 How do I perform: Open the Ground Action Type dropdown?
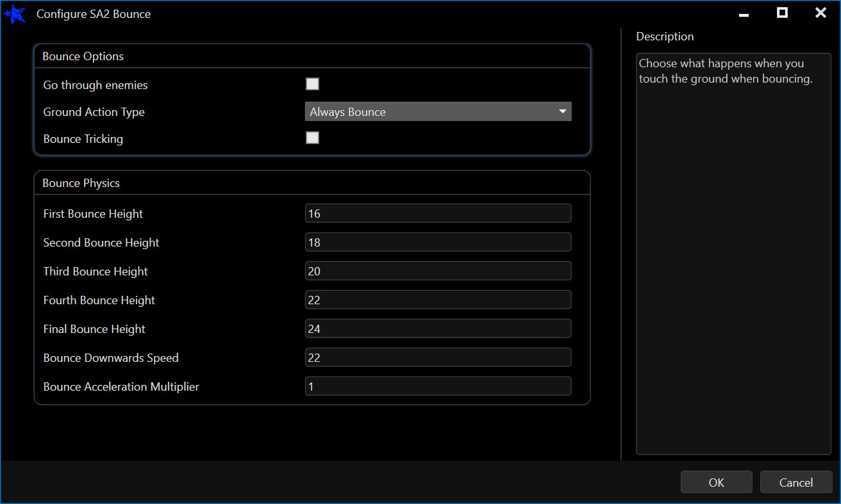tap(437, 111)
